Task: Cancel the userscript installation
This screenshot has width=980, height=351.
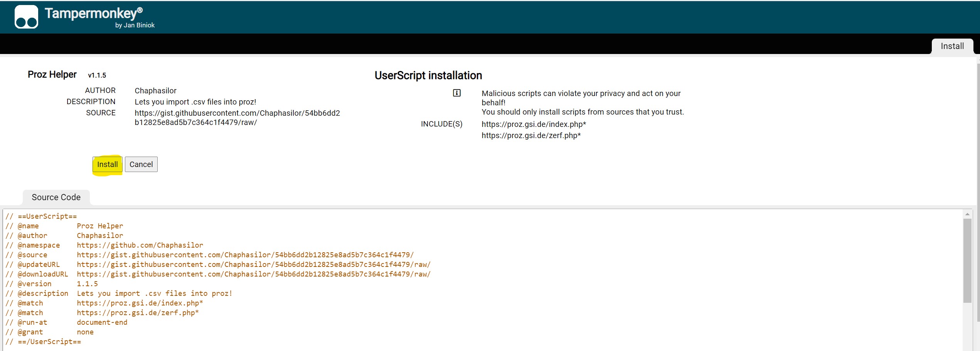Action: pyautogui.click(x=141, y=164)
